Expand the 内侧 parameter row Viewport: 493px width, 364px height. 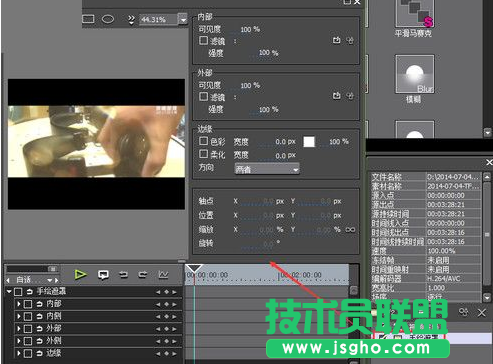[19, 316]
